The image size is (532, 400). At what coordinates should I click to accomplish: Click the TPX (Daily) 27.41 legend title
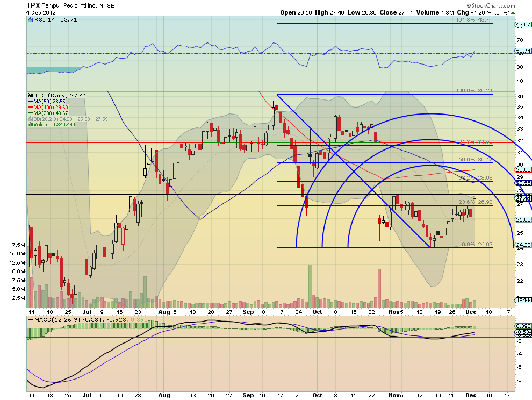[60, 95]
